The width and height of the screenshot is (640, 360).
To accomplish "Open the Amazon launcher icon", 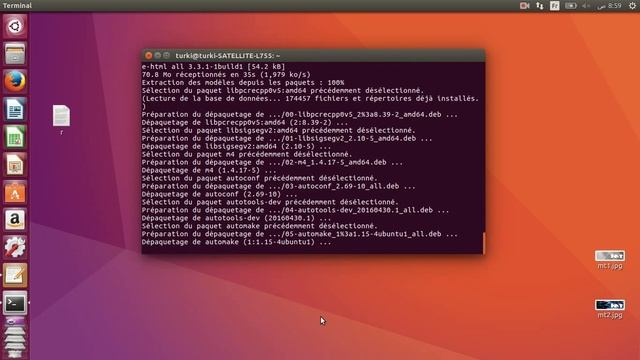I will 15,220.
